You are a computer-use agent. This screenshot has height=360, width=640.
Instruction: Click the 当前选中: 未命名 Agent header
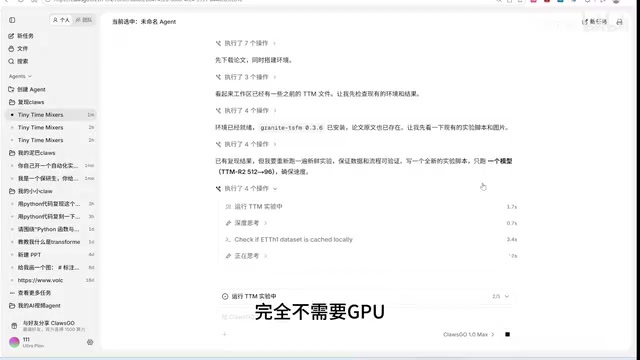point(144,22)
